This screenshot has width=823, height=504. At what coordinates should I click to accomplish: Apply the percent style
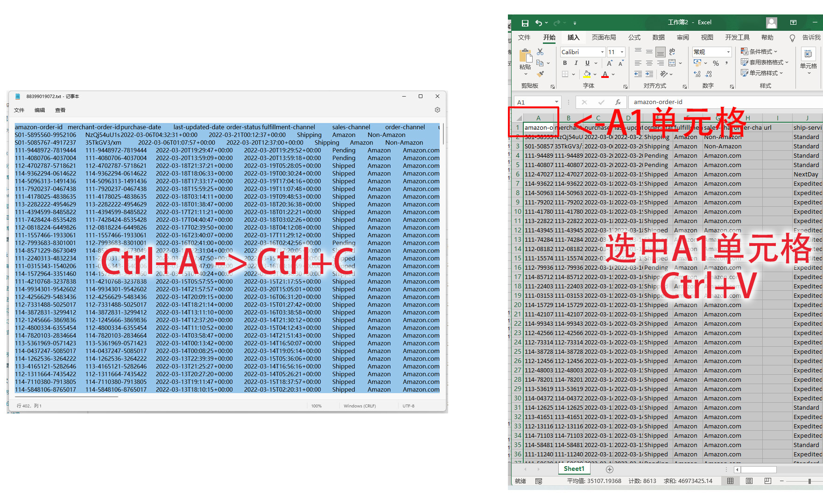tap(716, 63)
